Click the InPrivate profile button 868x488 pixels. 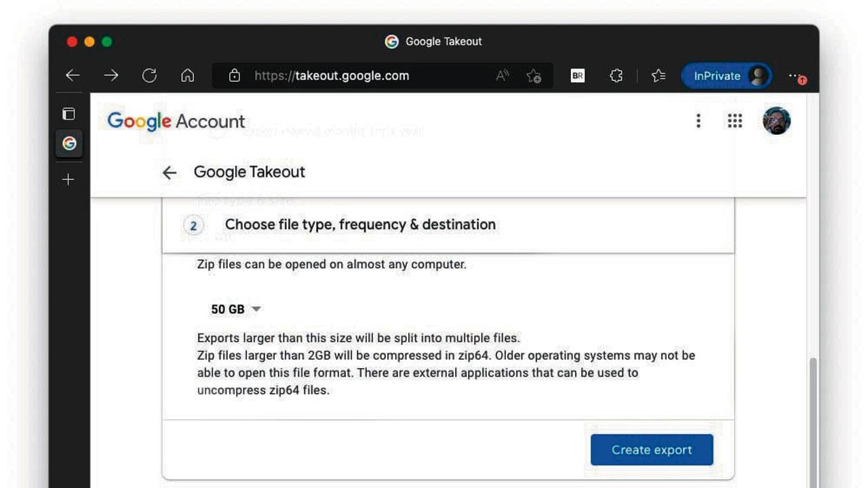(726, 76)
